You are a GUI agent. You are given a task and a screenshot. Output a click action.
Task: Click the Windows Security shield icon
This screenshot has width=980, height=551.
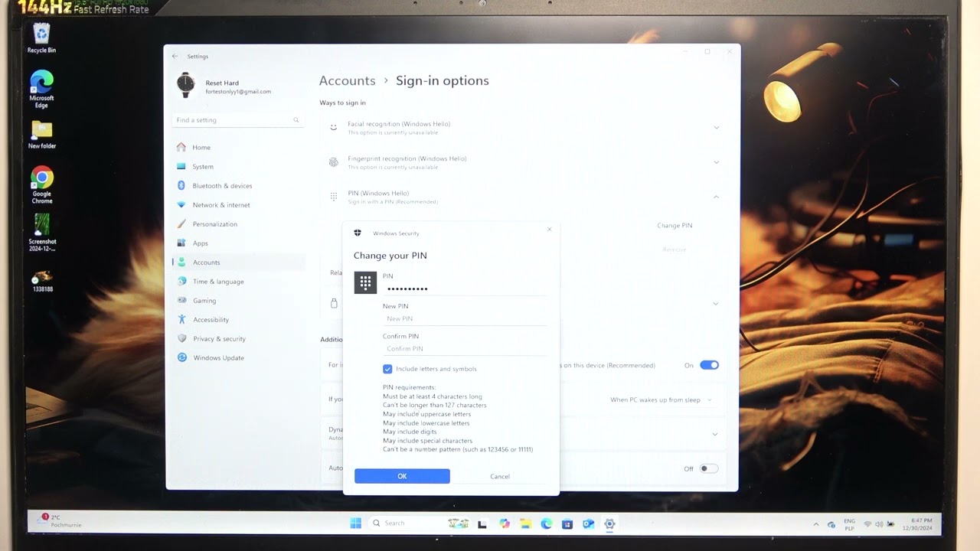(358, 233)
